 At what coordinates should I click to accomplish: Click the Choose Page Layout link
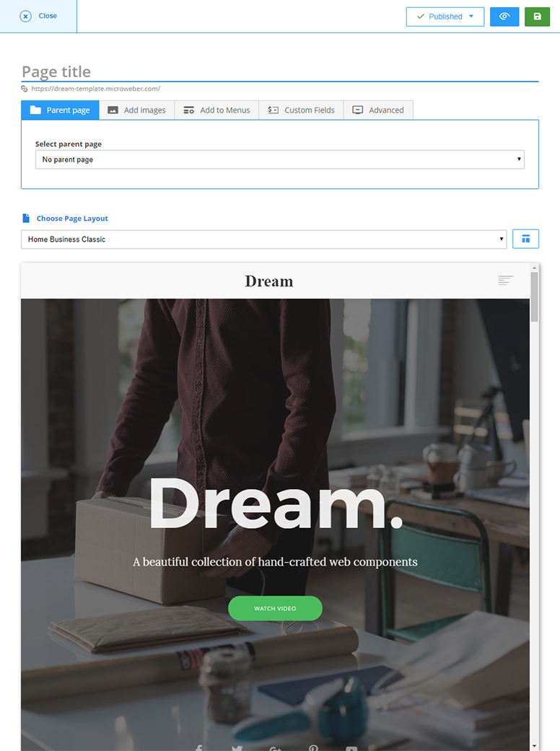click(x=72, y=219)
